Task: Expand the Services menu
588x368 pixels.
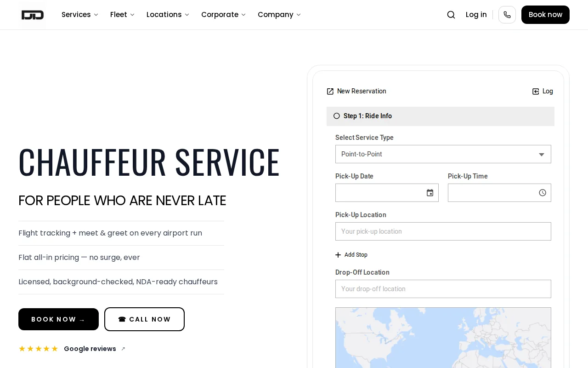Action: (x=80, y=15)
